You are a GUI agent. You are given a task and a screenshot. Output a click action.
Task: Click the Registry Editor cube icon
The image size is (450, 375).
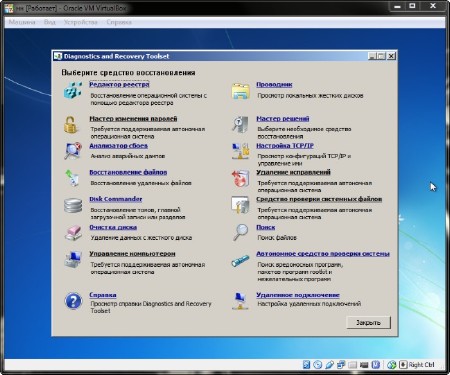pos(73,90)
